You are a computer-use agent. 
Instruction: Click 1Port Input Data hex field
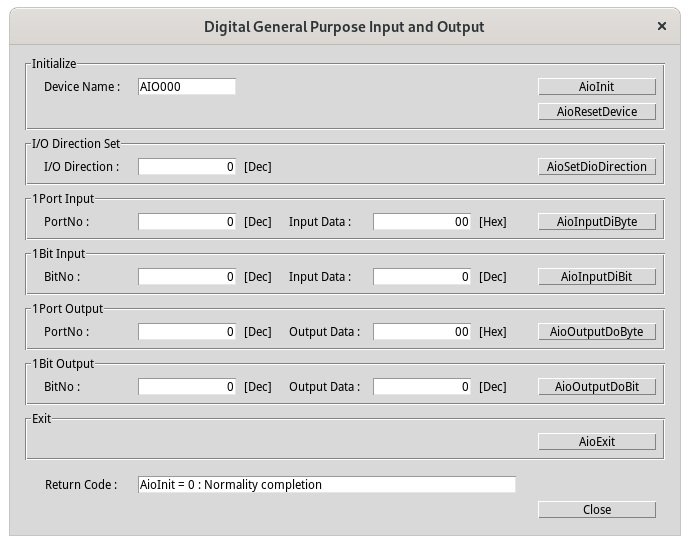422,222
